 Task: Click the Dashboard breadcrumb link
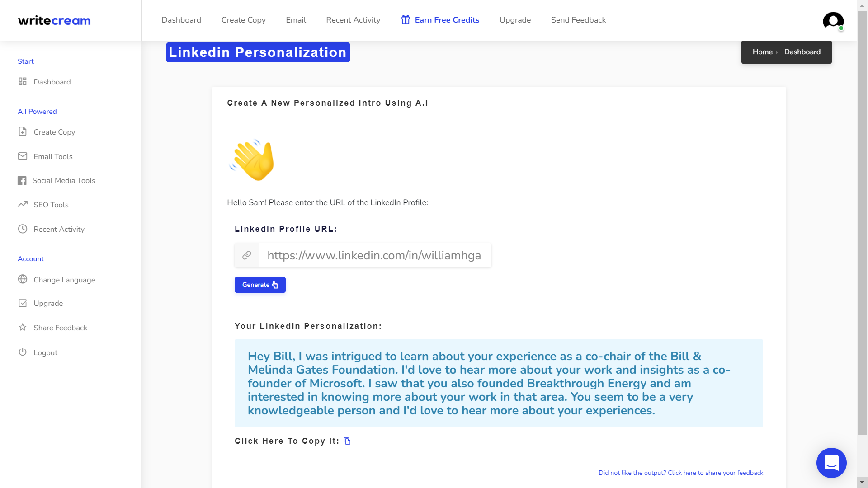[x=802, y=52]
